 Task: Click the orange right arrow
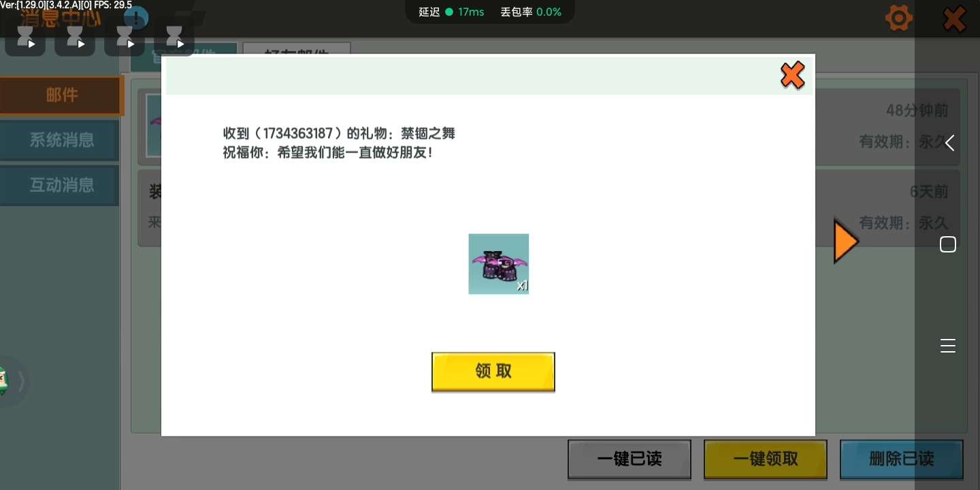coord(845,241)
